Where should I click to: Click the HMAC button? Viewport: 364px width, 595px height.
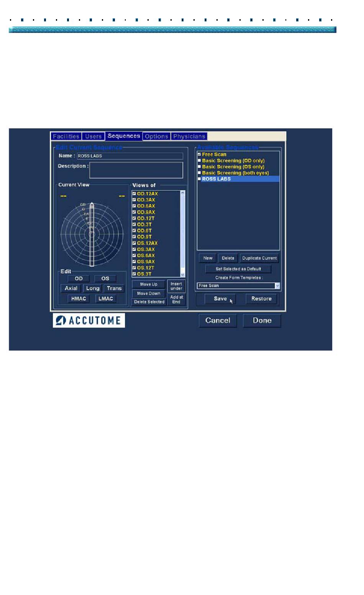coord(79,299)
